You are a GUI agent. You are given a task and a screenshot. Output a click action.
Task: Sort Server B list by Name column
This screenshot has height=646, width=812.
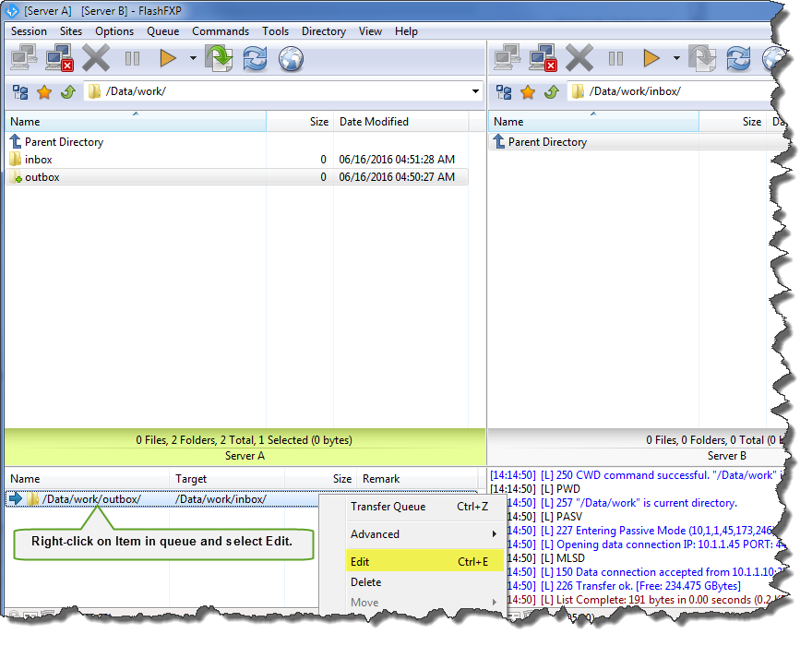click(x=593, y=122)
